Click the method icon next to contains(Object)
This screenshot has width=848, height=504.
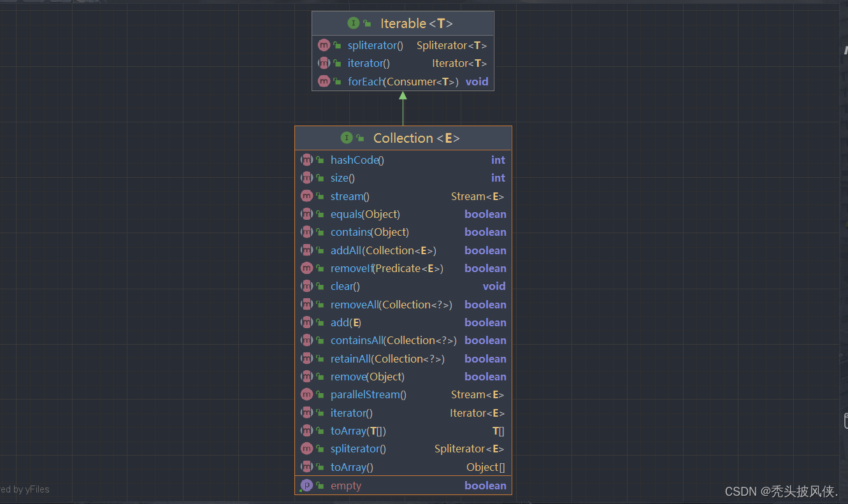tap(306, 232)
